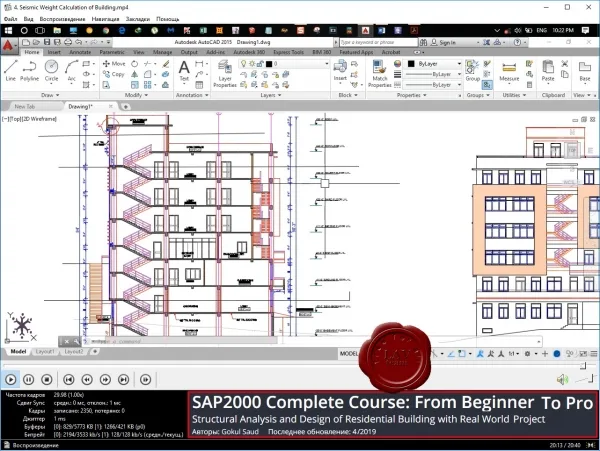Open the Measure tool
Viewport: 600px width, 451px height.
click(x=509, y=71)
